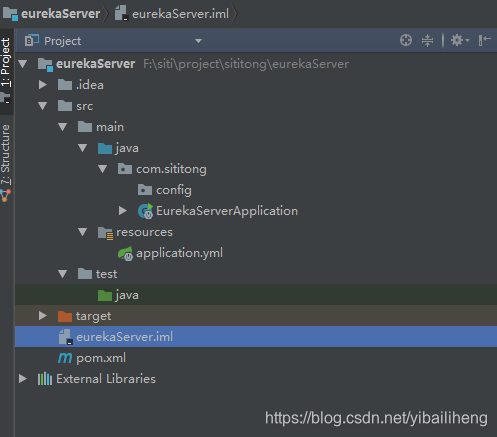Viewport: 497px width, 437px height.
Task: Collapse the src folder
Action: [43, 106]
